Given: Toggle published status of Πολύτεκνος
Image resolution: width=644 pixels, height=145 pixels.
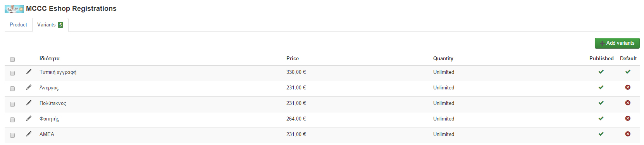Looking at the screenshot, I should tap(601, 103).
